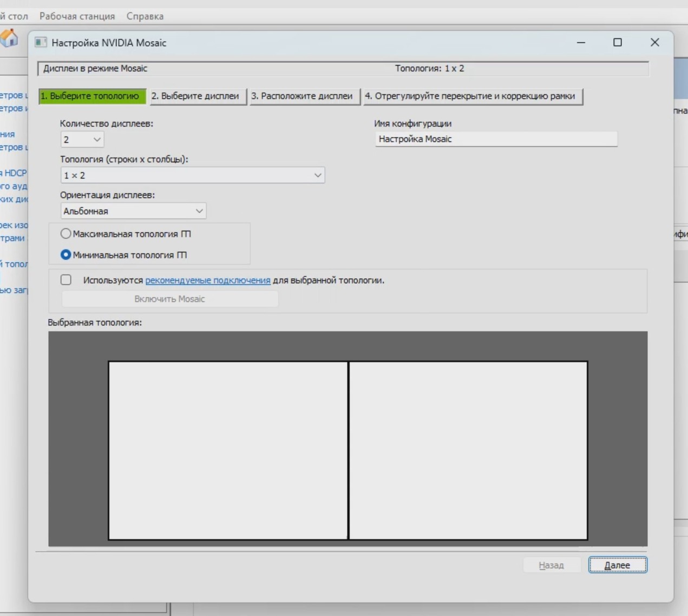Image resolution: width=688 pixels, height=616 pixels.
Task: Close the NVIDIA Mosaic setup window
Action: 655,42
